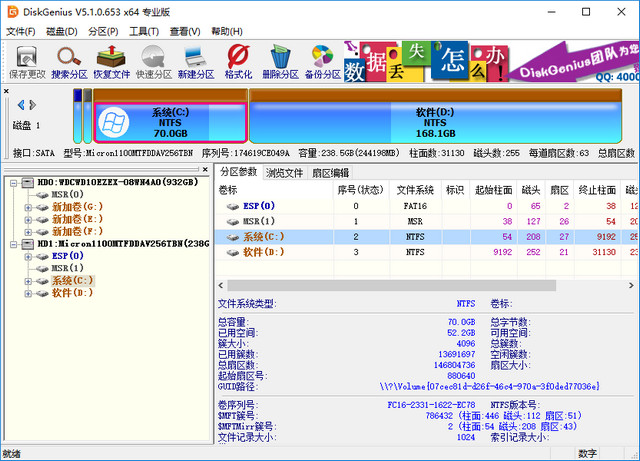Select the Delete Partition (删除分区) trash icon
Viewport: 640px width, 461px height.
pos(280,62)
